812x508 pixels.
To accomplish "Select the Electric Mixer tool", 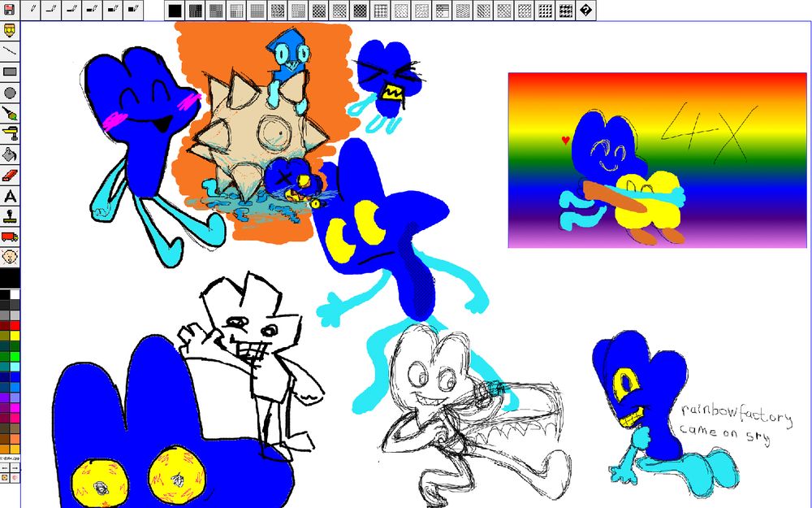I will (x=10, y=134).
